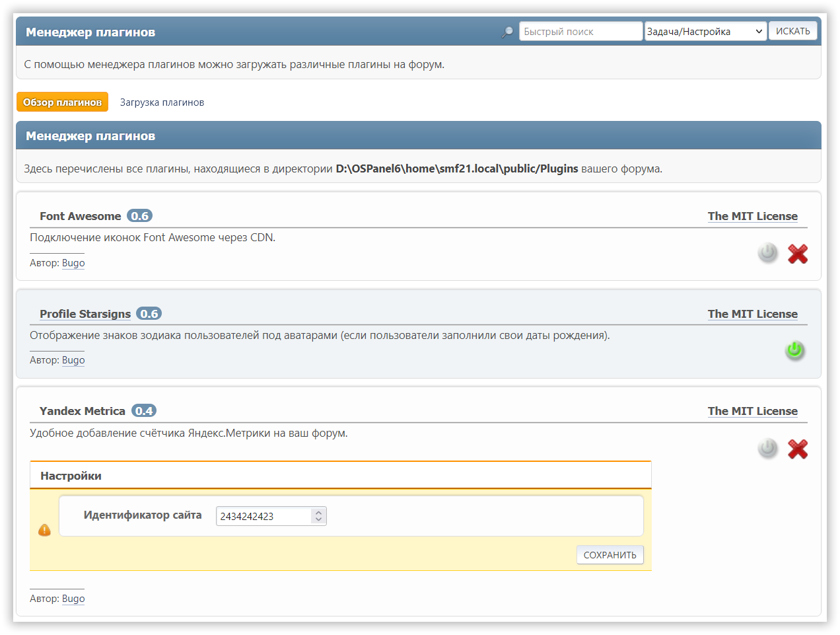Open Yandex Metrica's MIT License link
Image resolution: width=840 pixels, height=635 pixels.
click(752, 411)
